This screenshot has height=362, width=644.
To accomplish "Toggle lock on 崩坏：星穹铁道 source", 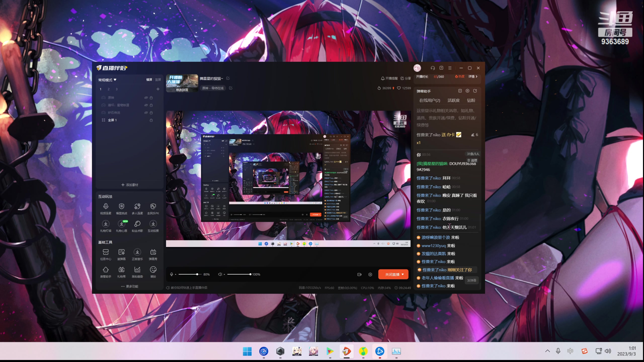I will point(151,105).
